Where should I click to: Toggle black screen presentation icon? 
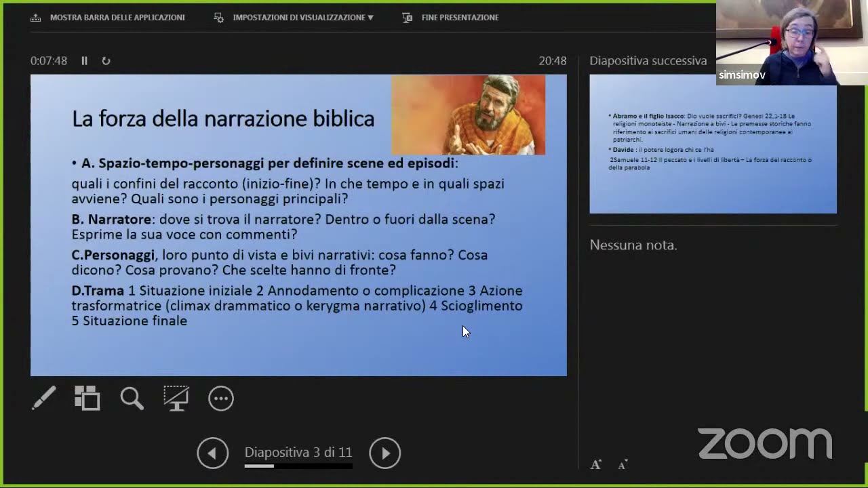tap(176, 399)
